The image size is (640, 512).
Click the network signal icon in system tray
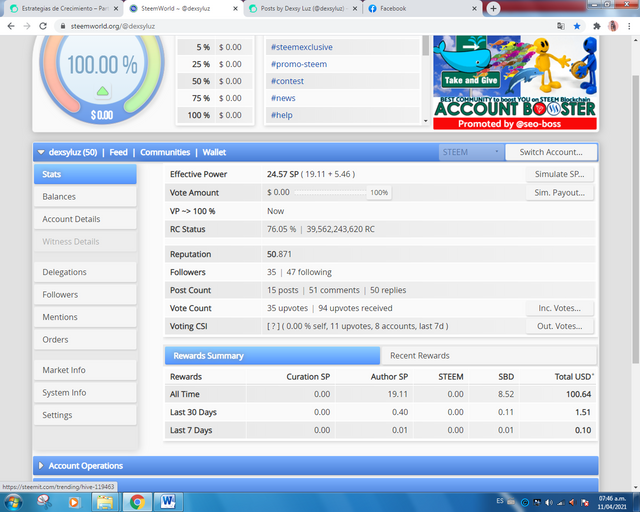561,502
